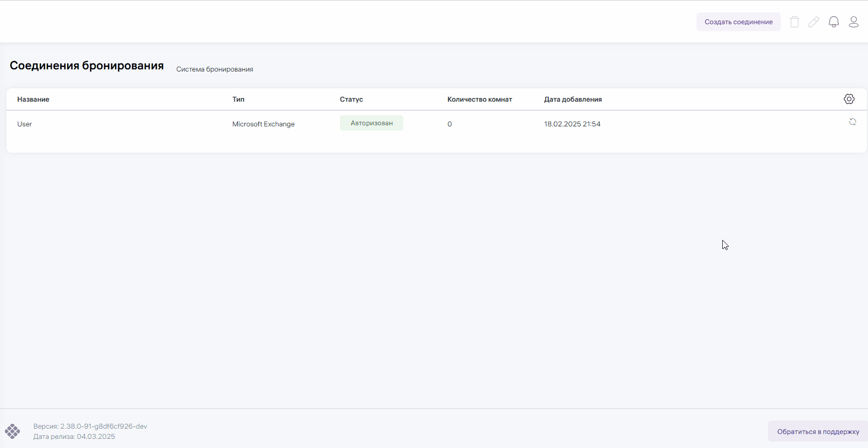Image resolution: width=868 pixels, height=448 pixels.
Task: Click the version number text in footer
Action: tap(90, 426)
